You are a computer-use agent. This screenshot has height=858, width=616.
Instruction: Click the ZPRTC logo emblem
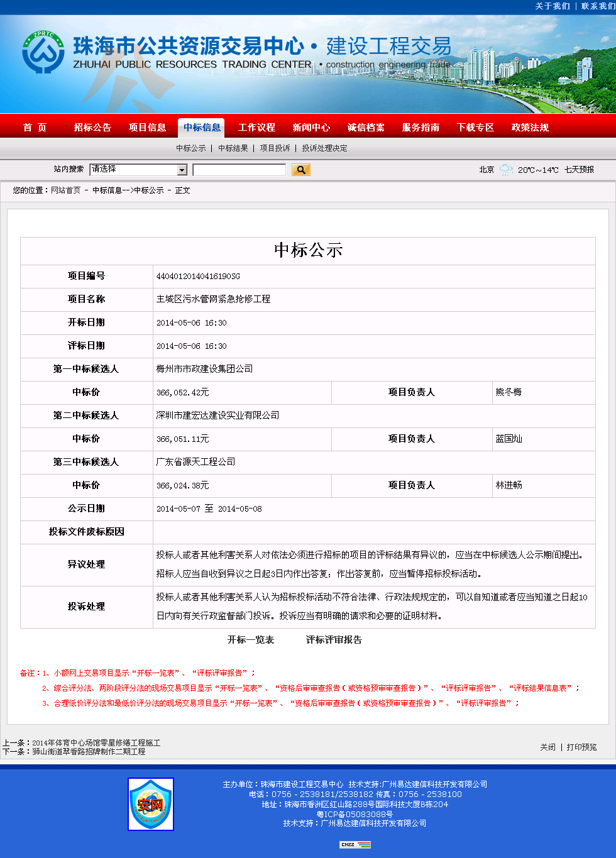(43, 52)
